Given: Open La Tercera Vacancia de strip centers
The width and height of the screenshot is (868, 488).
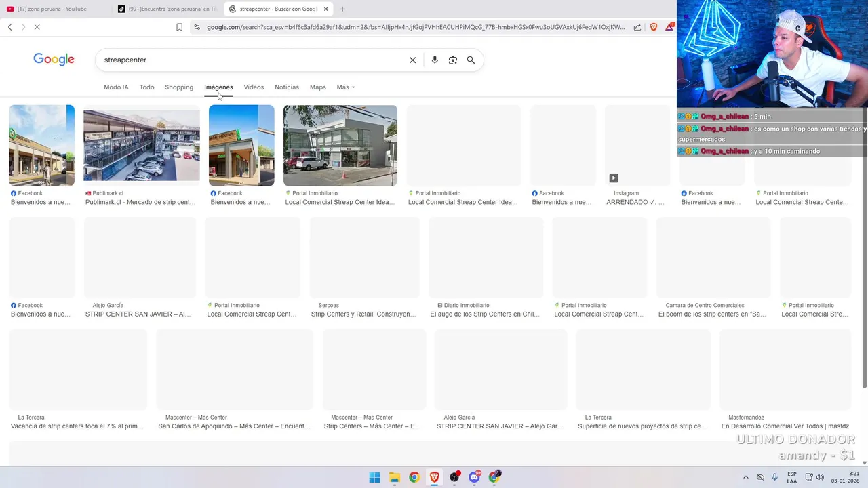Looking at the screenshot, I should [77, 426].
